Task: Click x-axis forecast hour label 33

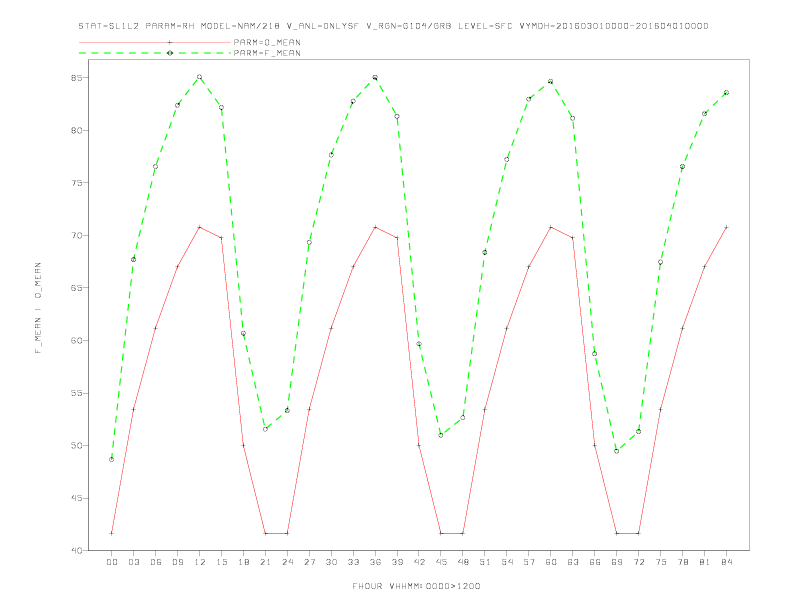Action: click(353, 562)
